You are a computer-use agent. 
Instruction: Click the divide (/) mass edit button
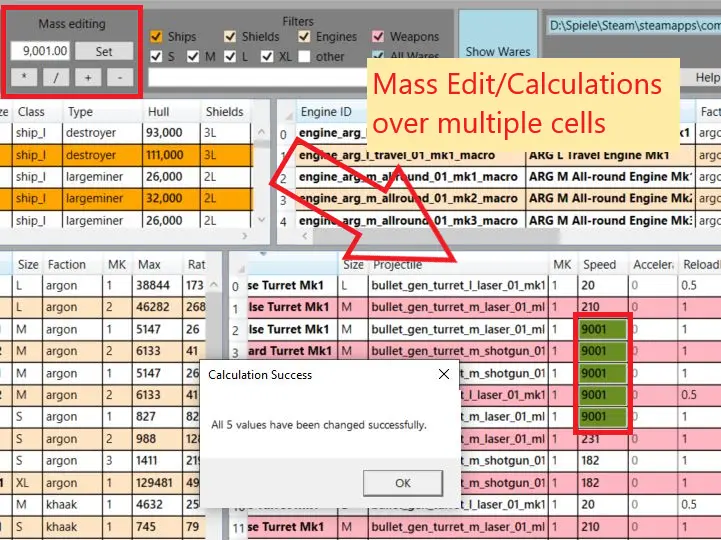tap(56, 77)
